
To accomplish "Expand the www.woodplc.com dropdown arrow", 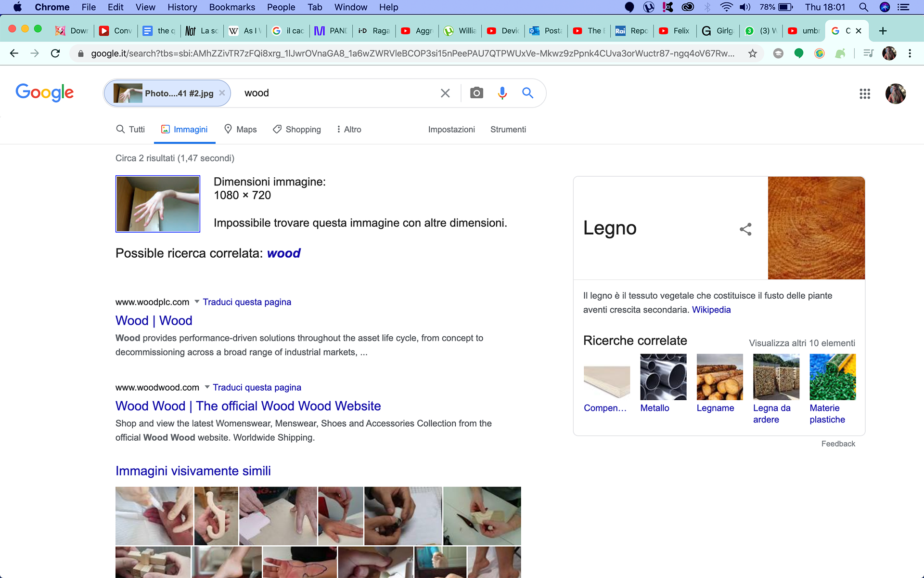I will click(x=197, y=302).
